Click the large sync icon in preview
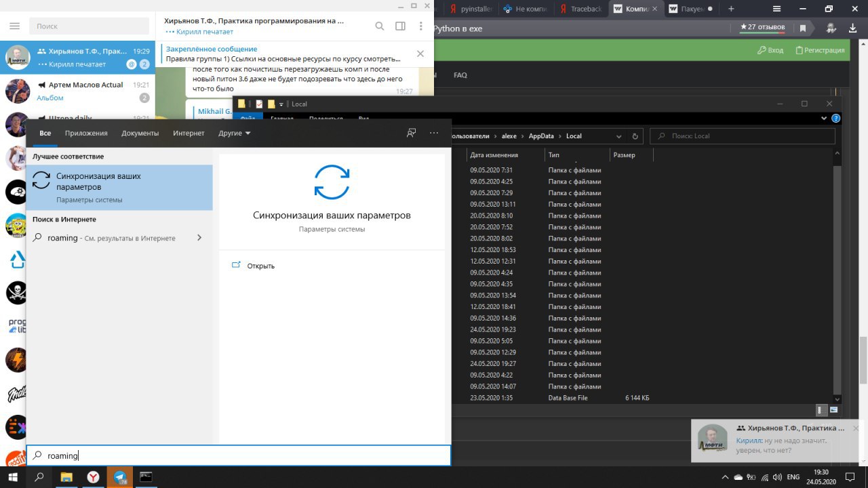 332,182
